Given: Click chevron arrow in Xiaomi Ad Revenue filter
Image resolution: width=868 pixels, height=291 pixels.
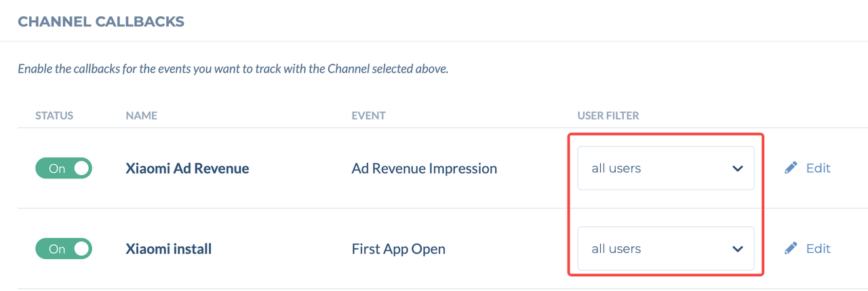Looking at the screenshot, I should pyautogui.click(x=738, y=168).
